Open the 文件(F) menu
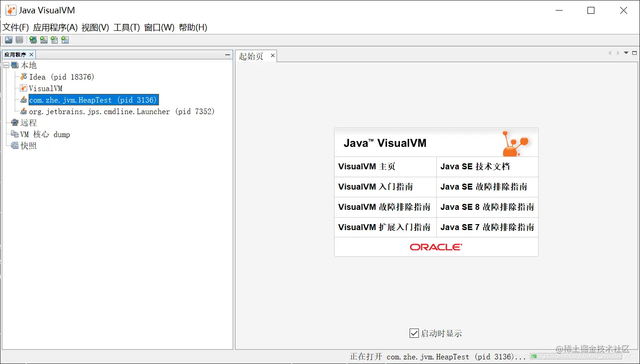Viewport: 640px width, 364px height. tap(16, 28)
